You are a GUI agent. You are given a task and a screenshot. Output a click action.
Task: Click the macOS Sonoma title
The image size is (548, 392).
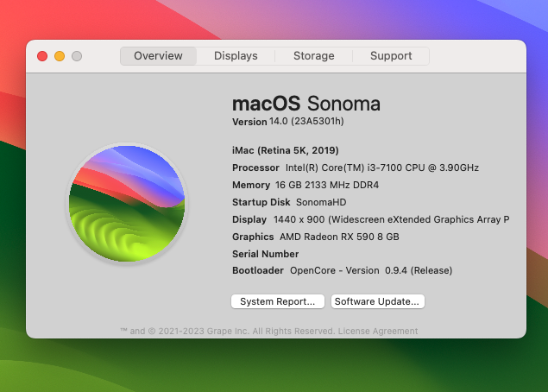(305, 104)
